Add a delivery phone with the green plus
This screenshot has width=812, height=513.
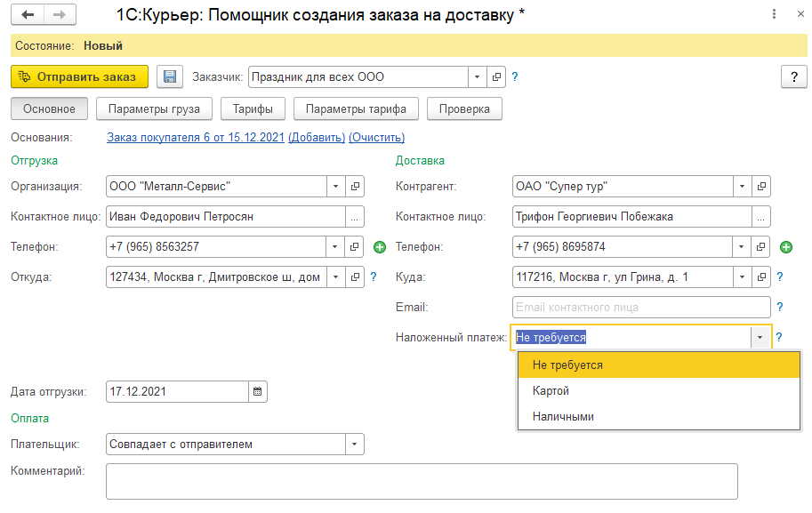point(785,247)
